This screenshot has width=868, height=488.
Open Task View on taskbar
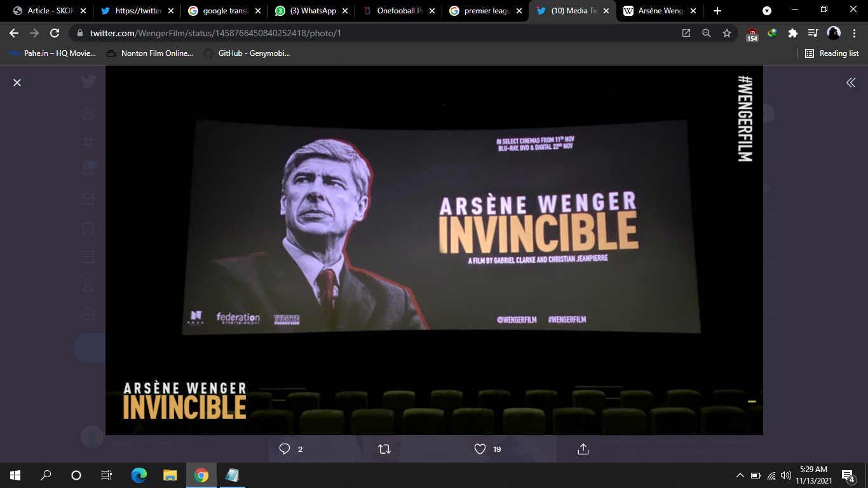point(107,475)
